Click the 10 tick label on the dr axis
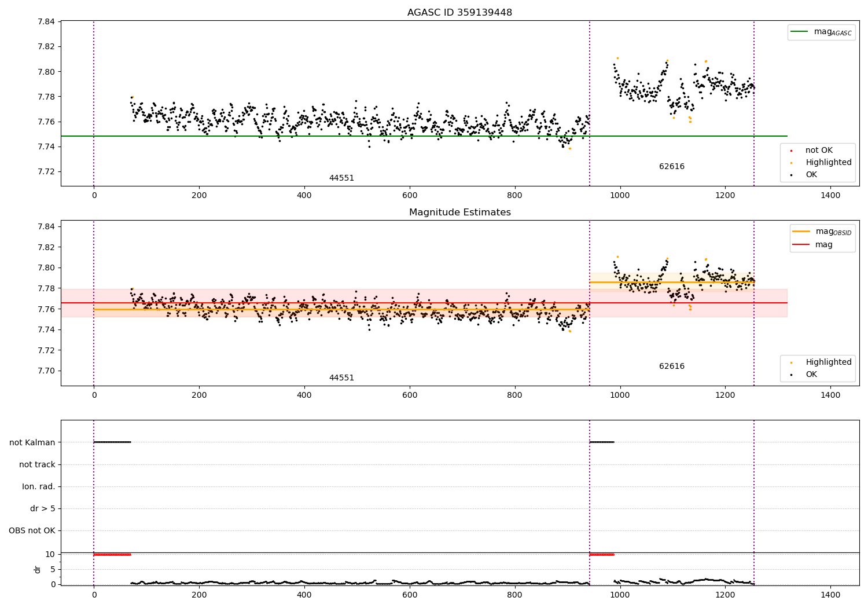868x608 pixels. pos(50,554)
